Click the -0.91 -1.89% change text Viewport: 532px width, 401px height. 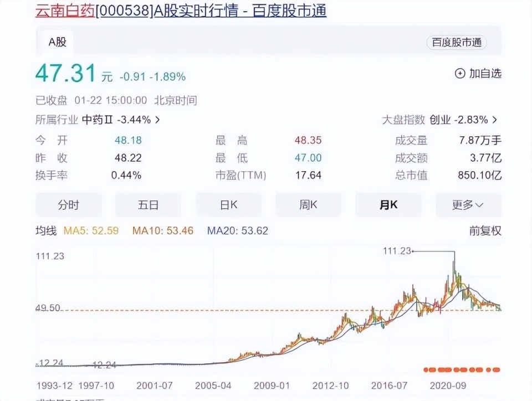click(152, 76)
